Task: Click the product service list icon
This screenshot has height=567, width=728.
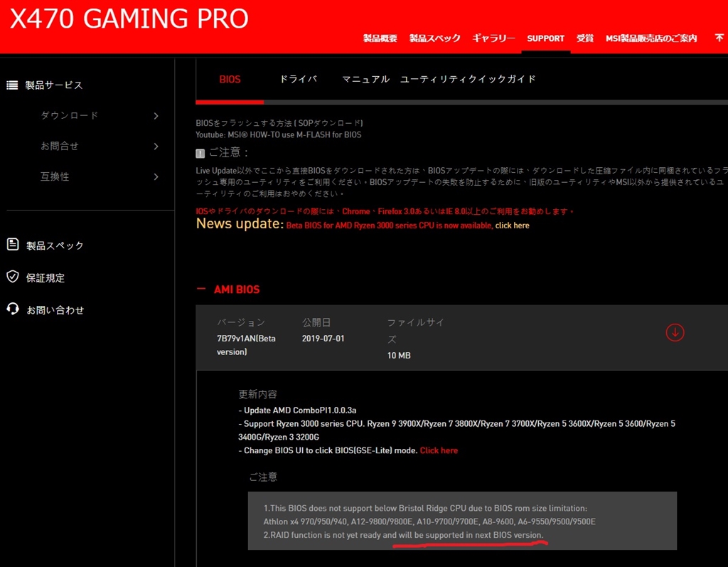Action: coord(12,85)
